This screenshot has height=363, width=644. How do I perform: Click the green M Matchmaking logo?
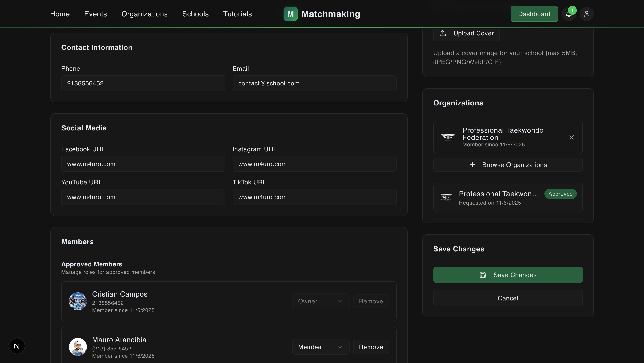pos(322,14)
